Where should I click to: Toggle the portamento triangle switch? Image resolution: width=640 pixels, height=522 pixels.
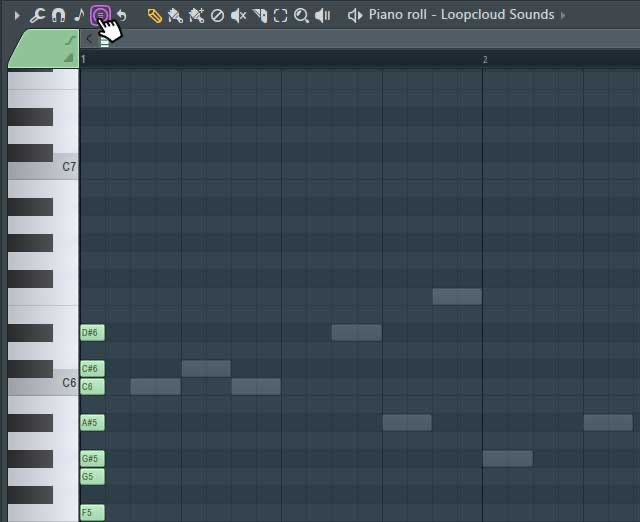(69, 58)
